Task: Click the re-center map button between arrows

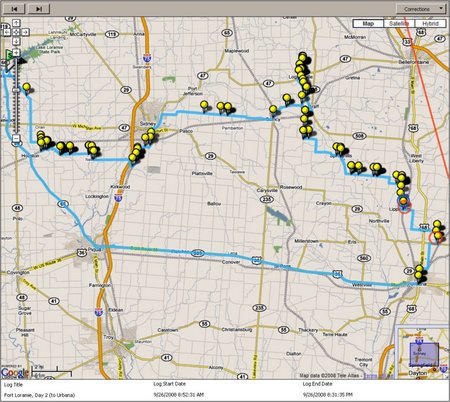Action: pos(16,32)
